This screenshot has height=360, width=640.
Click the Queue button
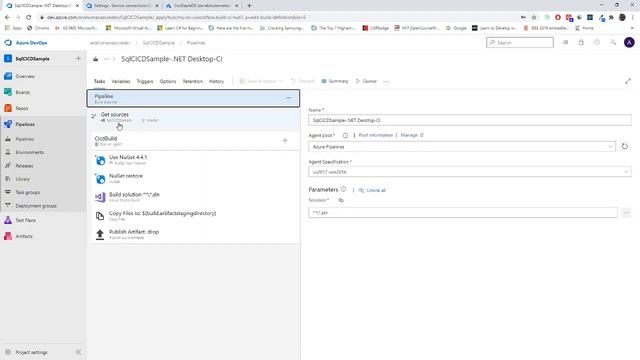pos(366,81)
